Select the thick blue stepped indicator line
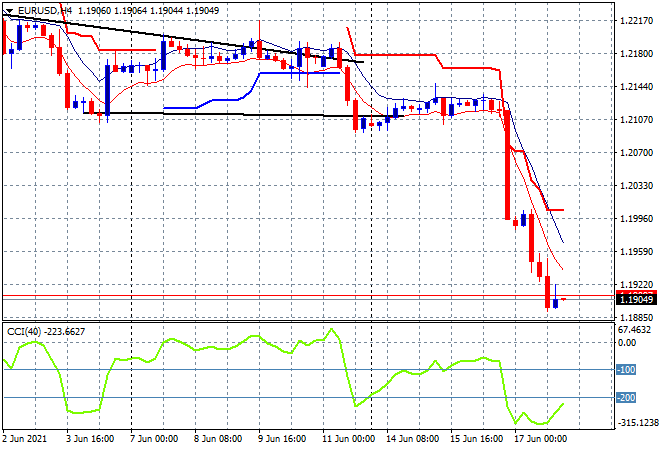Screen dimensions: 660x450 pyautogui.click(x=252, y=90)
